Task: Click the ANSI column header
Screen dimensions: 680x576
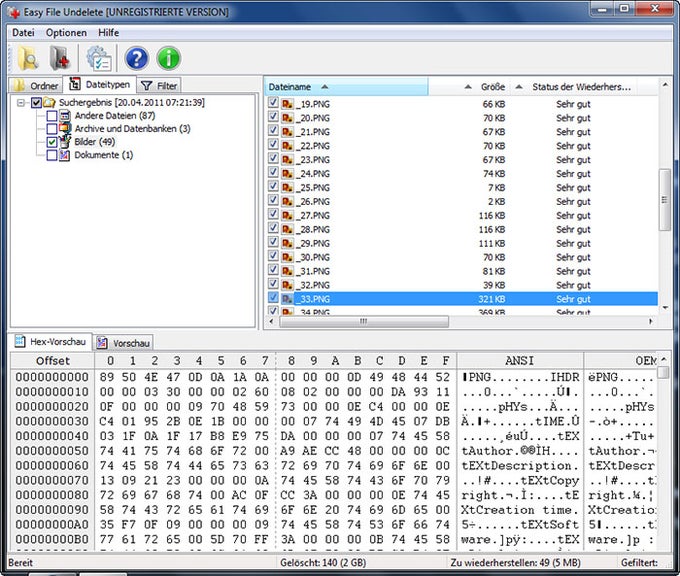Action: point(520,361)
